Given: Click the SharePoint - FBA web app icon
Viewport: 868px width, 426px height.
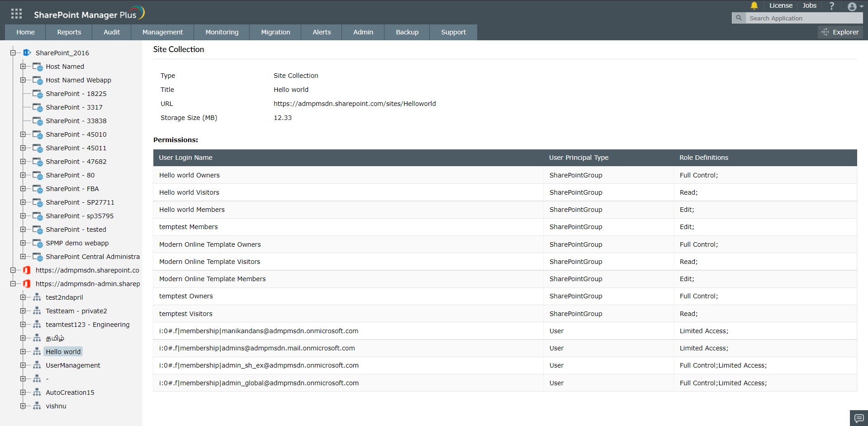Looking at the screenshot, I should pos(38,189).
